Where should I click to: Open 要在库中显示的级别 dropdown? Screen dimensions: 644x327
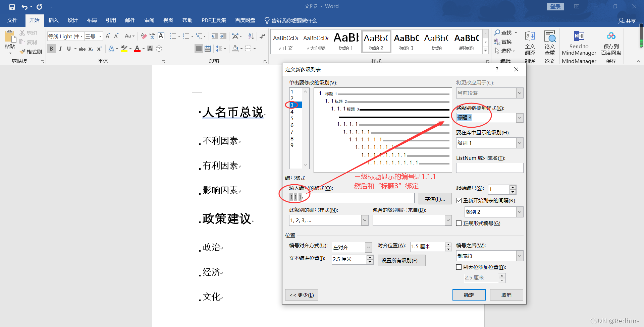tap(520, 143)
